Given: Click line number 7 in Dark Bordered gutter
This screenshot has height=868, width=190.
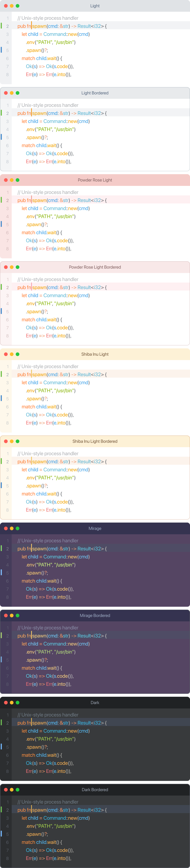Looking at the screenshot, I should tap(7, 850).
